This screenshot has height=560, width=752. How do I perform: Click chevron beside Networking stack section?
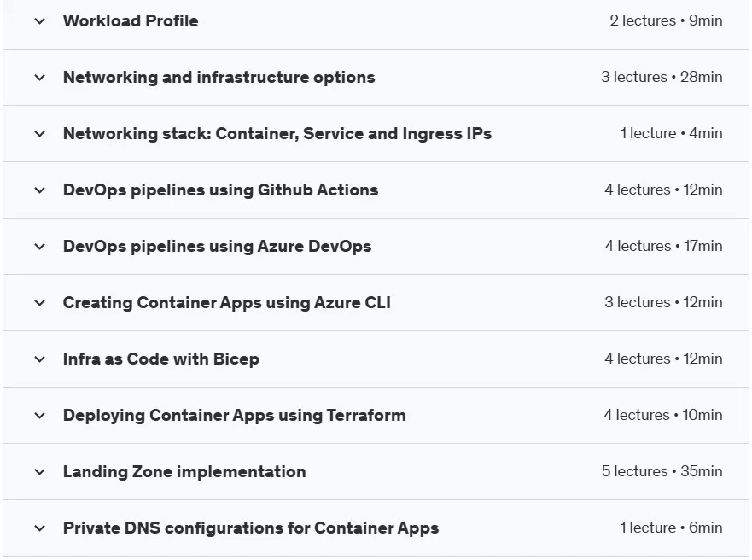point(40,134)
